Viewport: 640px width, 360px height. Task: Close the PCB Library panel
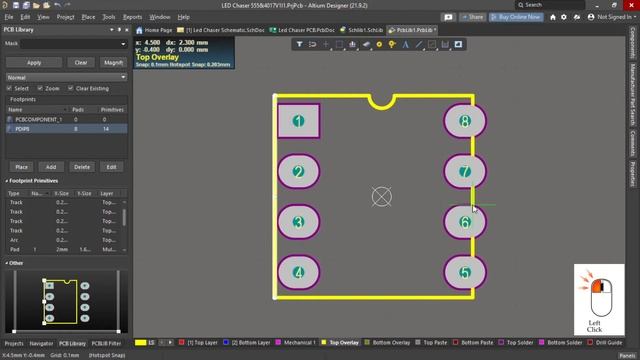point(127,30)
